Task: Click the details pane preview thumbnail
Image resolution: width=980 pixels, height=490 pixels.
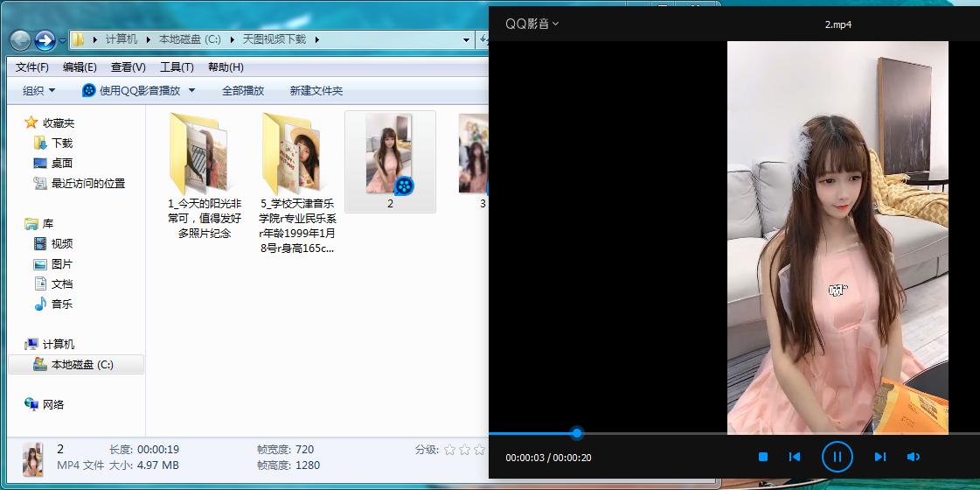Action: (x=32, y=459)
